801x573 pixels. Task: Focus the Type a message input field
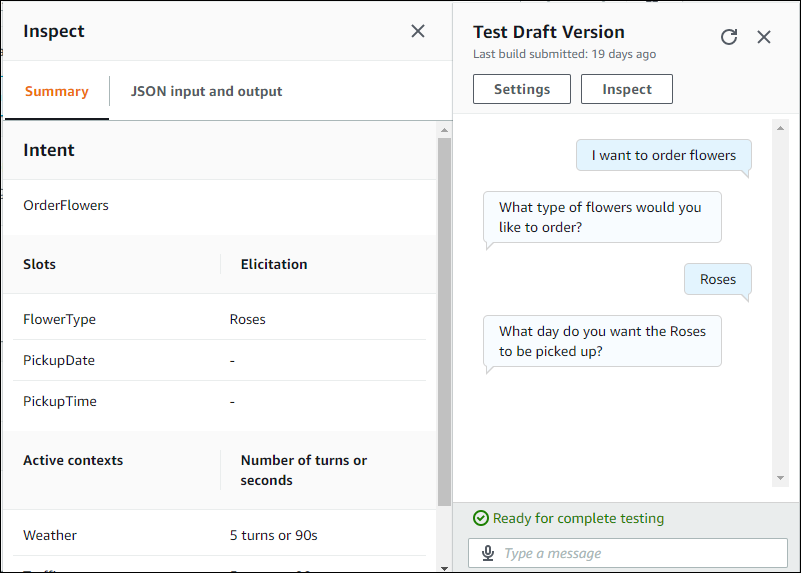point(640,553)
